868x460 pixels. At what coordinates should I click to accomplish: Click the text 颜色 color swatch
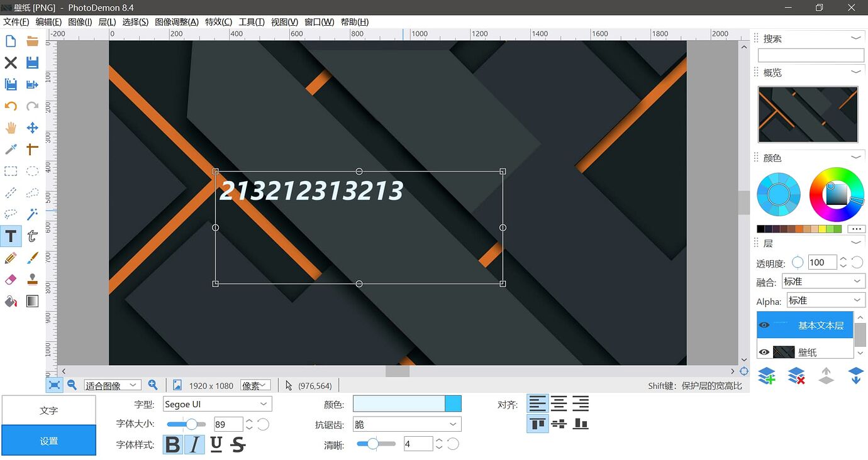[x=407, y=403]
